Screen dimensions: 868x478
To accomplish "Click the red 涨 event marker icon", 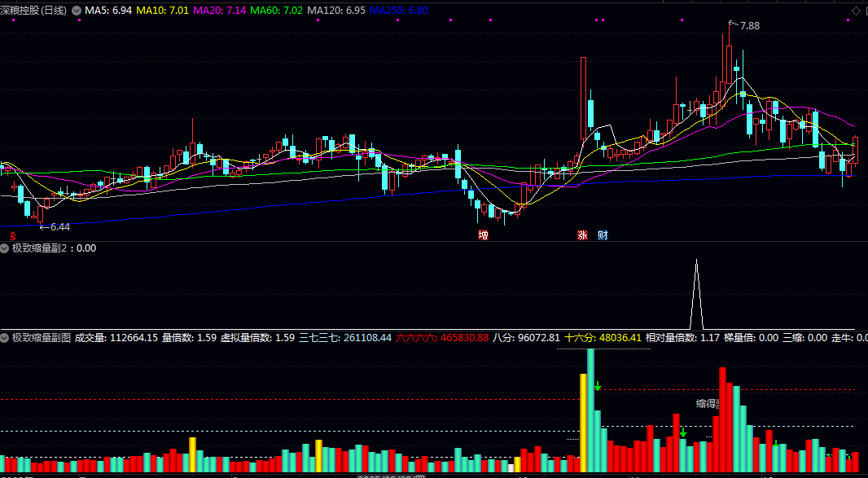I will click(582, 235).
